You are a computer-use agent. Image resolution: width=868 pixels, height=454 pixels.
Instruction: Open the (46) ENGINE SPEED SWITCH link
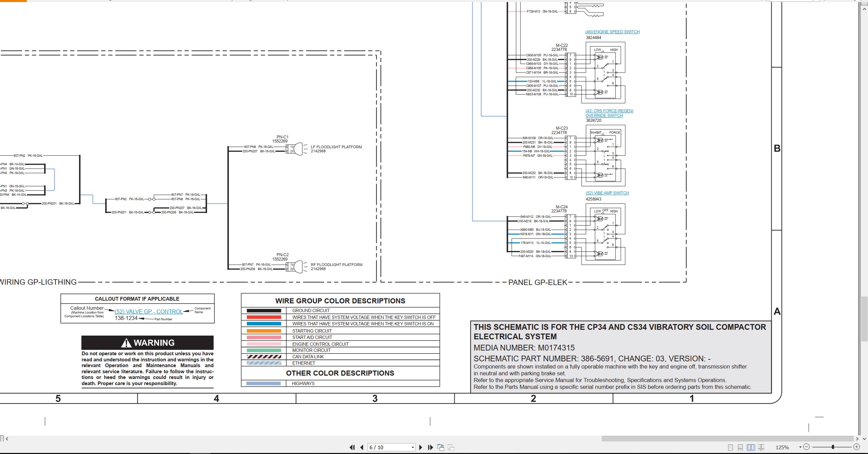[x=612, y=32]
